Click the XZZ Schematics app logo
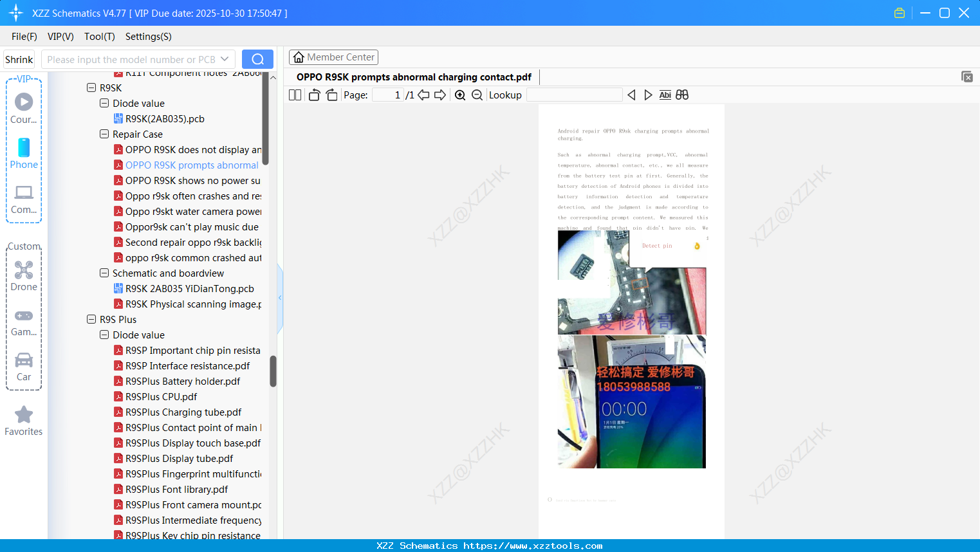The width and height of the screenshot is (980, 552). pos(16,13)
